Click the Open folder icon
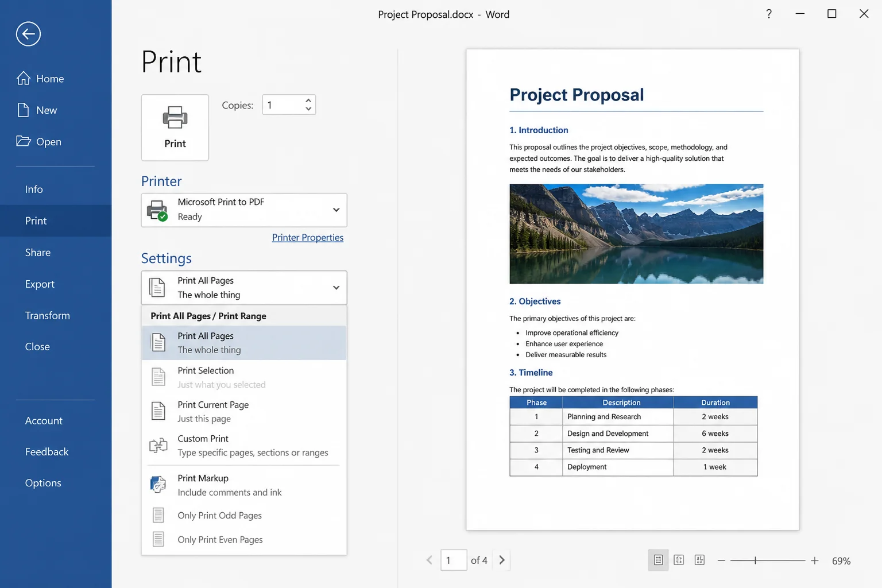Image resolution: width=882 pixels, height=588 pixels. [x=24, y=141]
